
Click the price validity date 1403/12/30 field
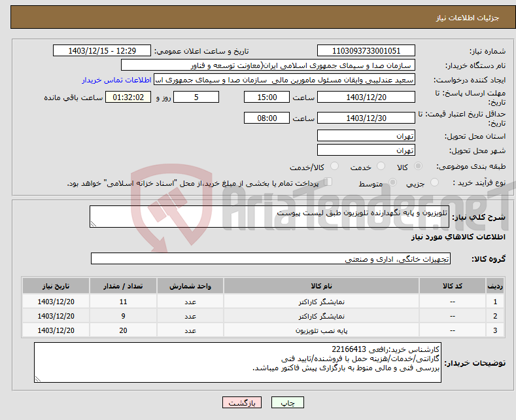point(366,118)
